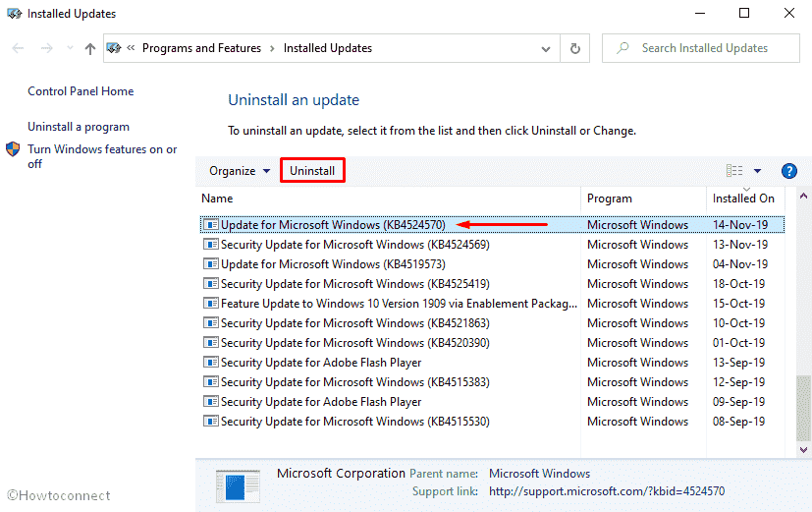The width and height of the screenshot is (812, 512).
Task: Click the 04-Nov-19 installed date cell
Action: (x=740, y=264)
